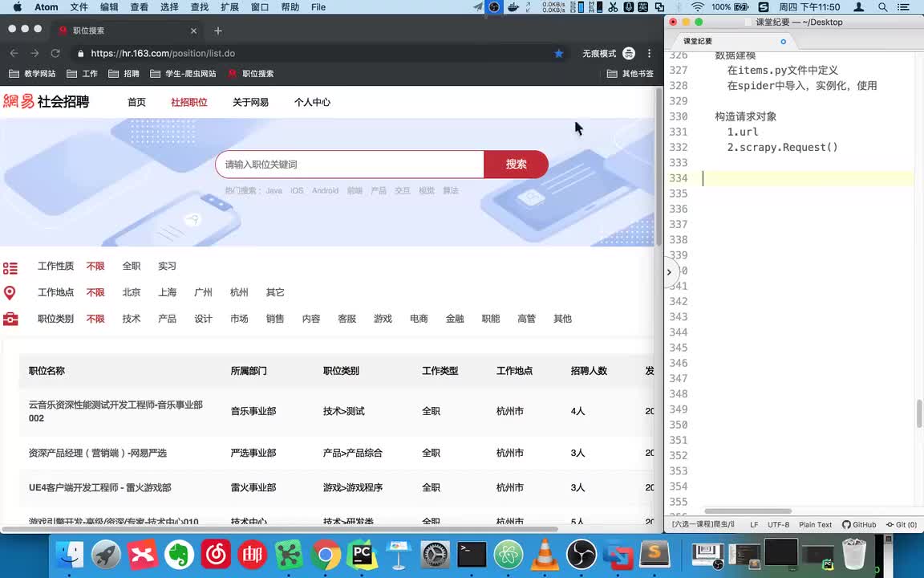Open LF line-ending selector in Atom
Image resolution: width=924 pixels, height=578 pixels.
754,524
